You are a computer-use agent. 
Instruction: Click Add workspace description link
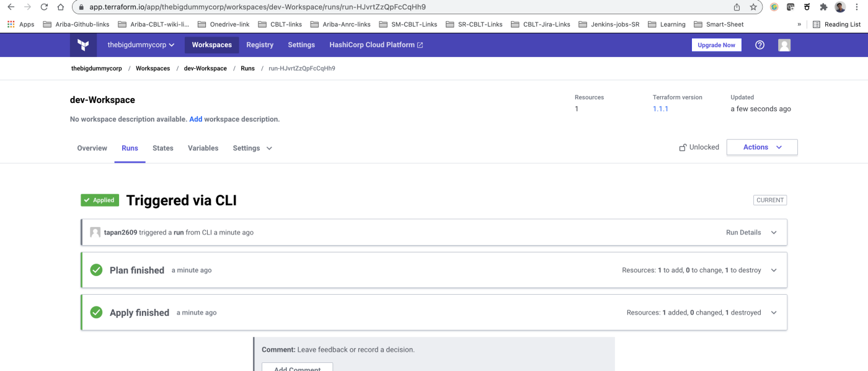point(196,119)
